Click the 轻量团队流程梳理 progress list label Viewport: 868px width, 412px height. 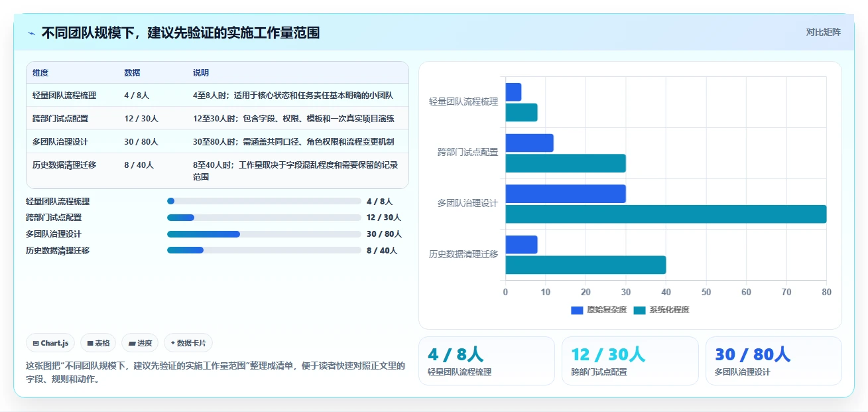pos(58,202)
